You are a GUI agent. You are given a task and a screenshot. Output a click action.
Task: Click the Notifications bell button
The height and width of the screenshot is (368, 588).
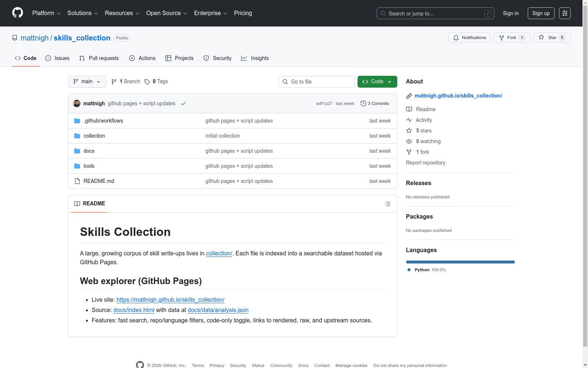(x=469, y=38)
